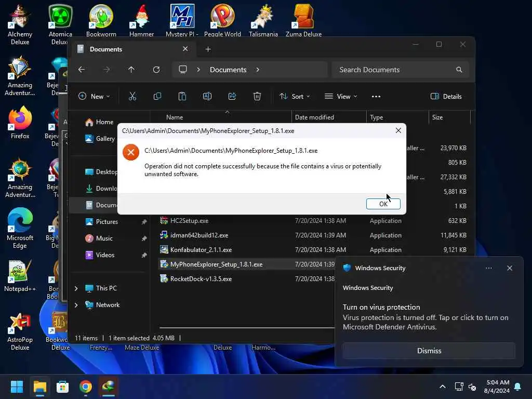Screen dimensions: 532x399
Task: Open Windows Security notification options menu
Action: pyautogui.click(x=488, y=268)
